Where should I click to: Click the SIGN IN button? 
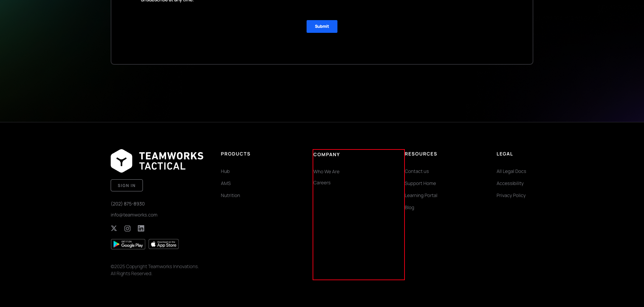[x=126, y=185]
